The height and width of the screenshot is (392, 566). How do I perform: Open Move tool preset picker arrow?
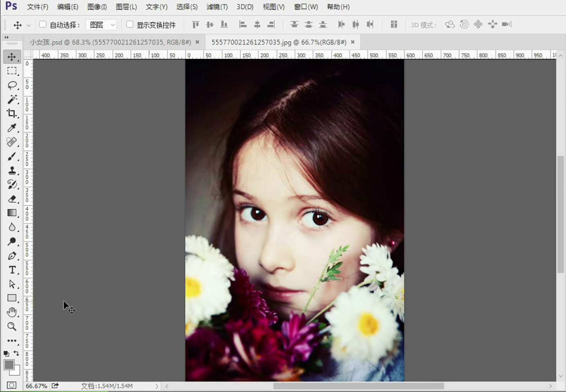29,25
